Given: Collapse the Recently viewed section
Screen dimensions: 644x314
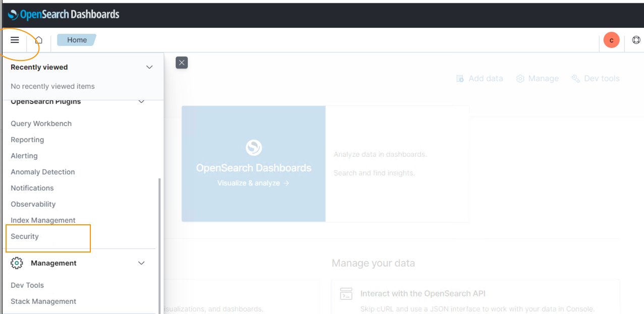Looking at the screenshot, I should 149,67.
